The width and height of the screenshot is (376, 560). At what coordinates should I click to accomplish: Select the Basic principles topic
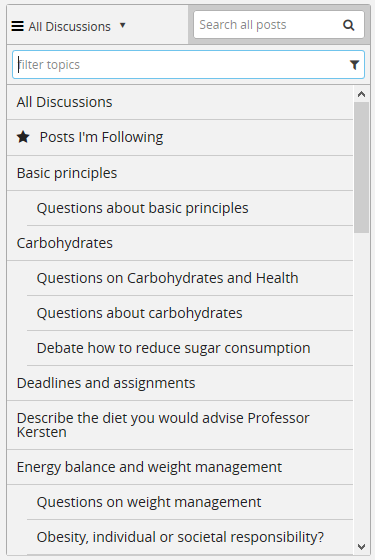coord(180,173)
